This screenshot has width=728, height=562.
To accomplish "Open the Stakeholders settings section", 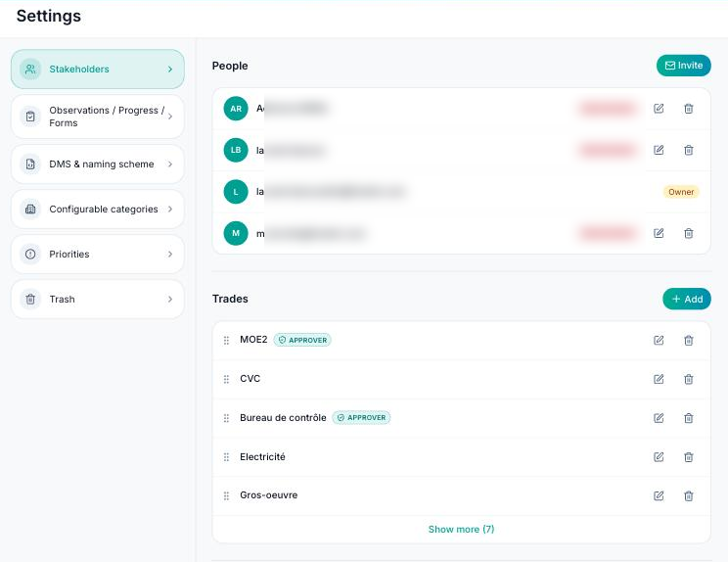I will [x=98, y=70].
